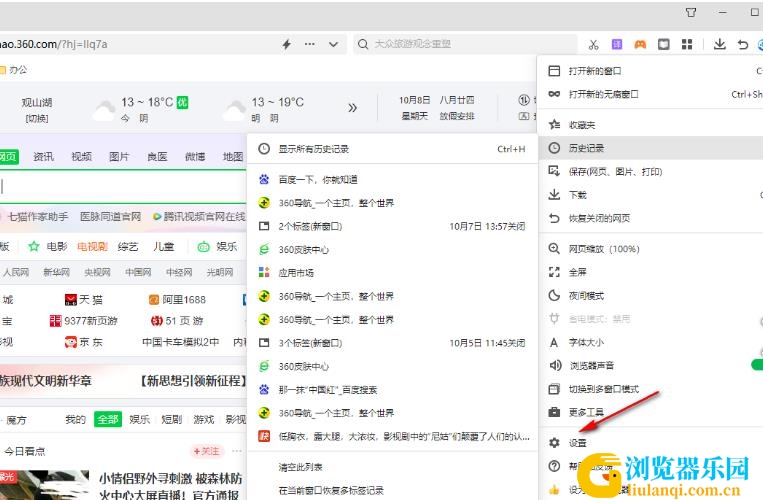Switch to the 图片 search tab

click(119, 157)
